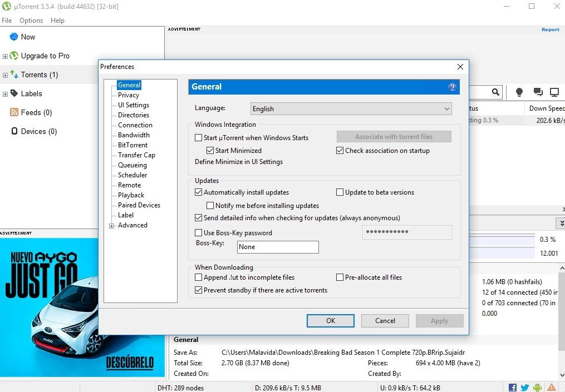565x392 pixels.
Task: Check Append .!ut to incomplete files
Action: [x=198, y=277]
